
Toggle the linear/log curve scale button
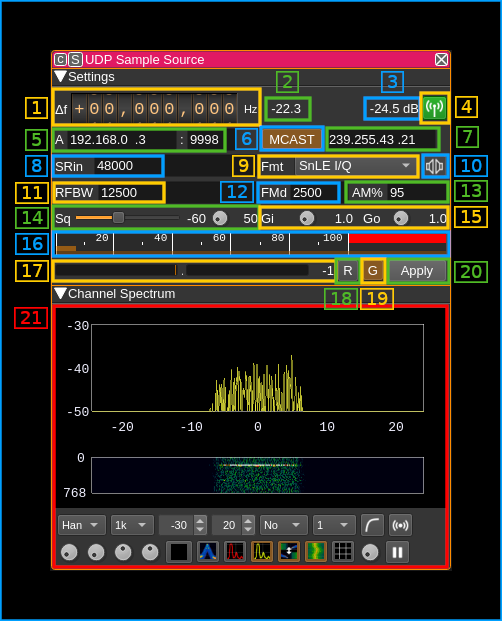click(372, 525)
